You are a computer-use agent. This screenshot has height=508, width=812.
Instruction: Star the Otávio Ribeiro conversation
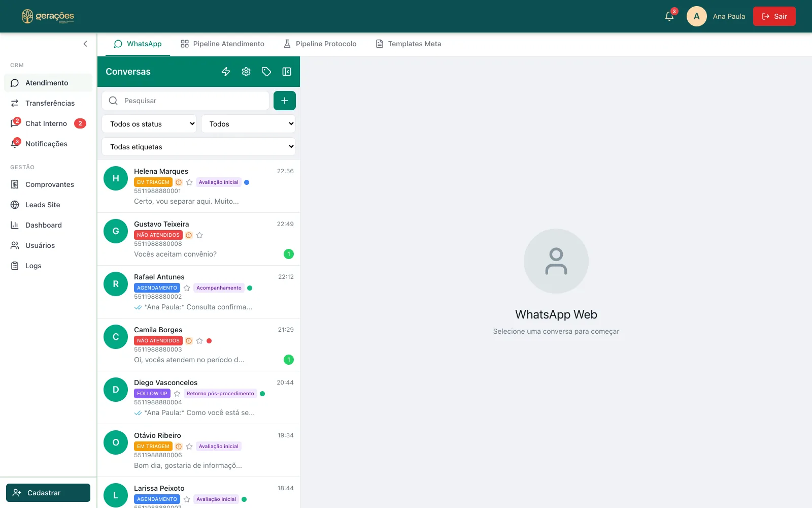tap(189, 447)
